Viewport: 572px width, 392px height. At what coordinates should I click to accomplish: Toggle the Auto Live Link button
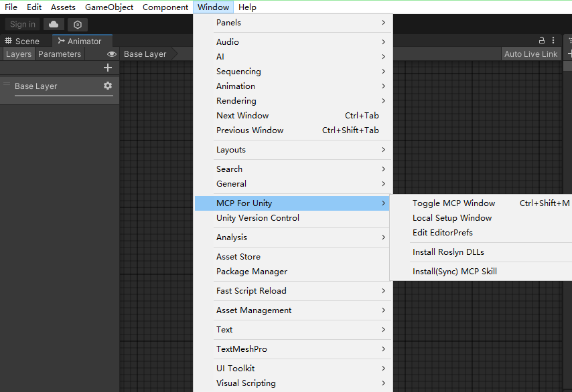coord(530,54)
